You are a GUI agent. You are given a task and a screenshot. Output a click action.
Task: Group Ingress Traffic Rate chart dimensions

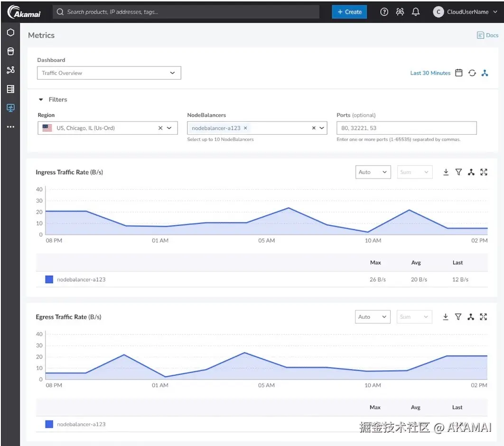[x=471, y=172]
